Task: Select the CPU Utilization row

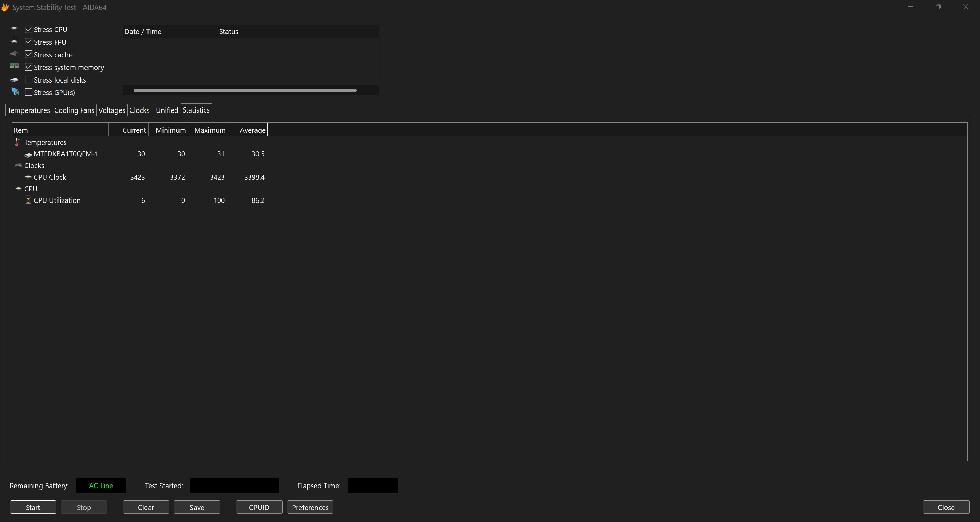Action: coord(140,200)
